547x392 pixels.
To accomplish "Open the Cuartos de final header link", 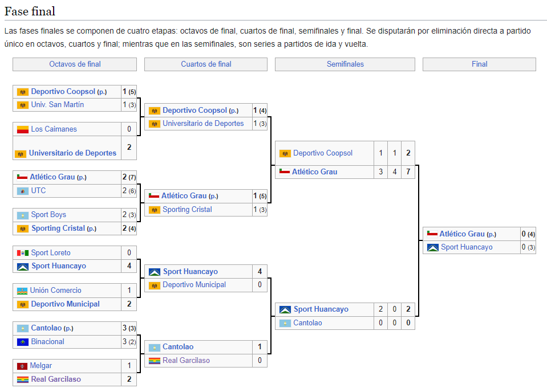I will [x=206, y=64].
